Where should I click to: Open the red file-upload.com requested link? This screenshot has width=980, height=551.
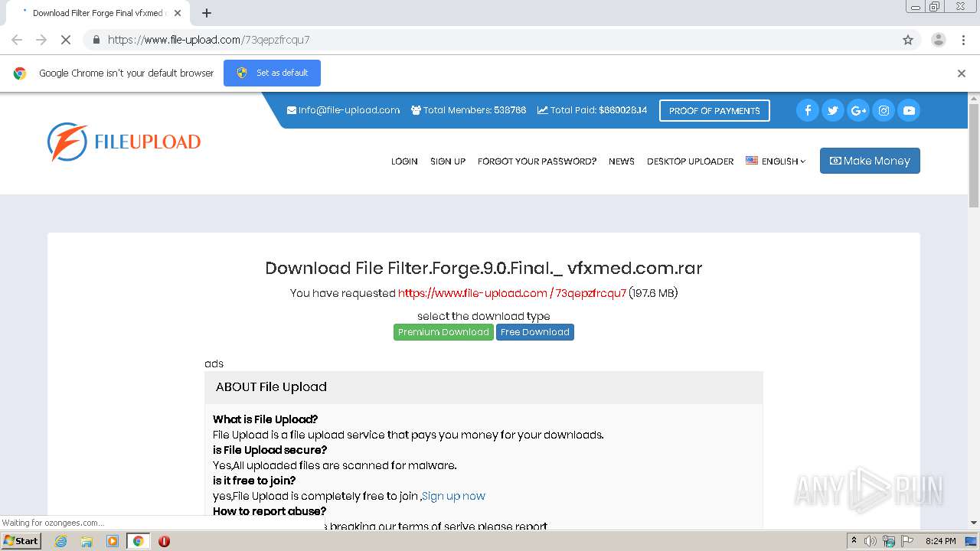click(x=512, y=293)
